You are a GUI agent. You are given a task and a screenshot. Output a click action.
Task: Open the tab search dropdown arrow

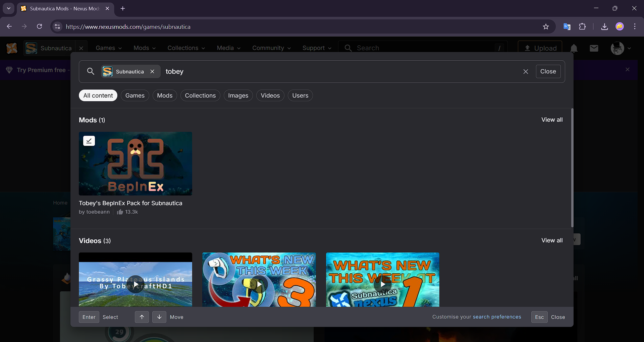9,8
